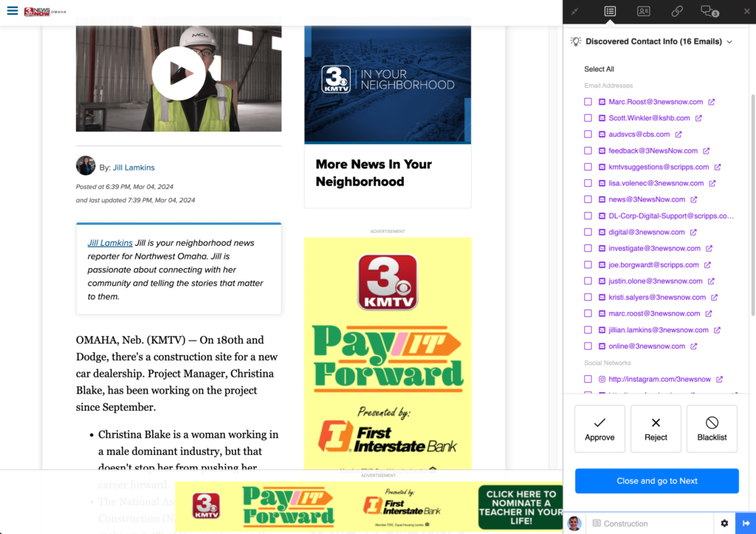756x534 pixels.
Task: Open external link for feedback@3NewsNow.com
Action: [707, 151]
